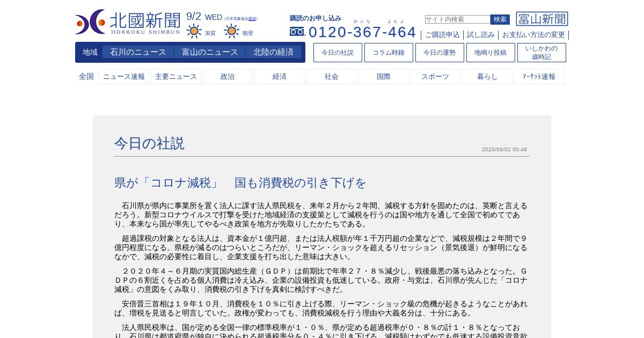
Task: Click the sunny weather icon for 能登
Action: click(232, 31)
